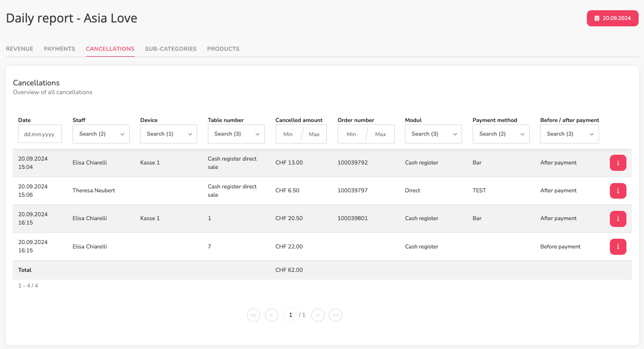
Task: Open info for Theresa Neubert's cancellation
Action: point(618,191)
